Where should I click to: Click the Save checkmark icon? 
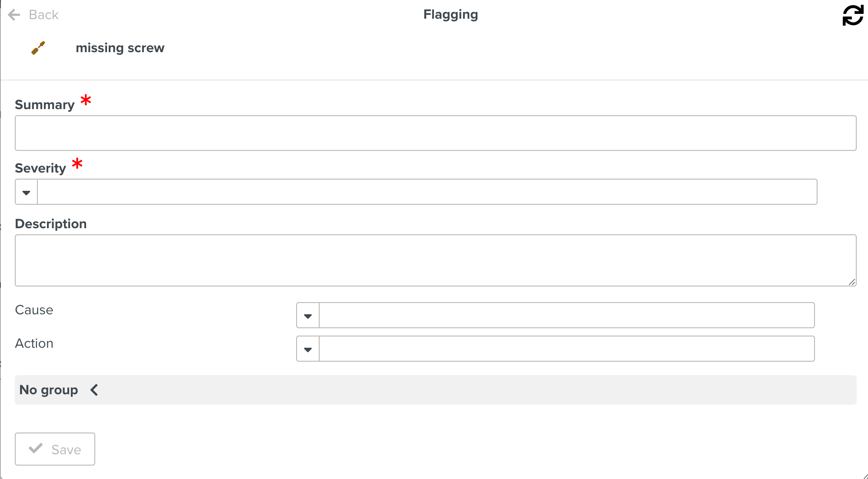click(x=36, y=449)
